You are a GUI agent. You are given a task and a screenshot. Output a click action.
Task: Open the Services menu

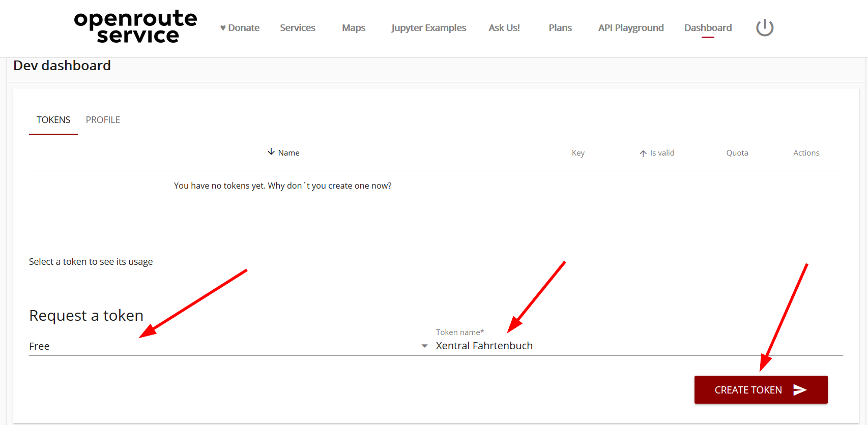[x=298, y=28]
